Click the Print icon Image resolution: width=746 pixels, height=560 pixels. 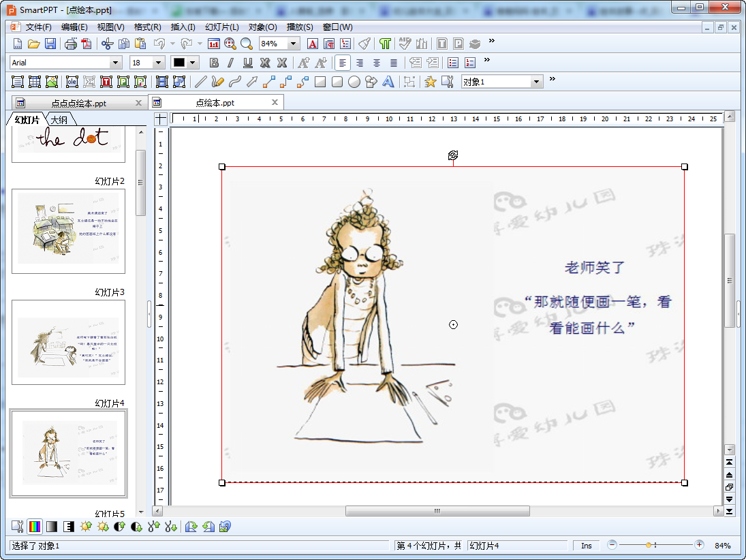pos(70,44)
